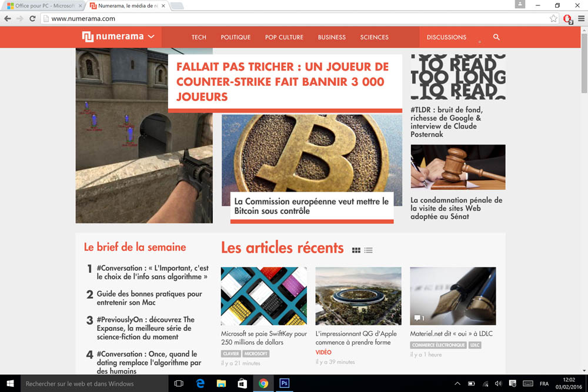Screen dimensions: 588x392
Task: Open the #TLDR bruit de fond article
Action: (x=447, y=122)
